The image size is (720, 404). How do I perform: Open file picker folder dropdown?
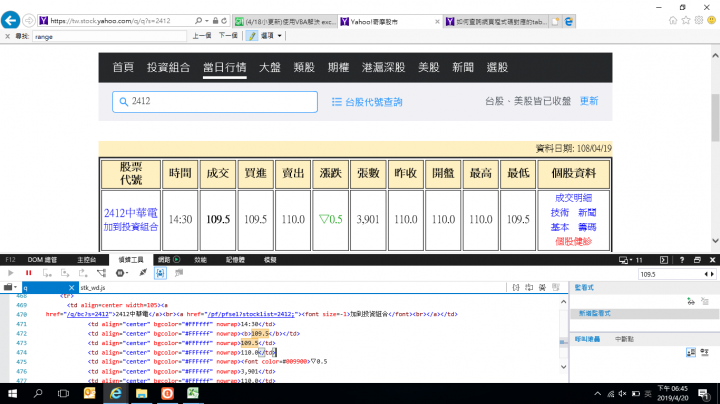tap(10, 287)
